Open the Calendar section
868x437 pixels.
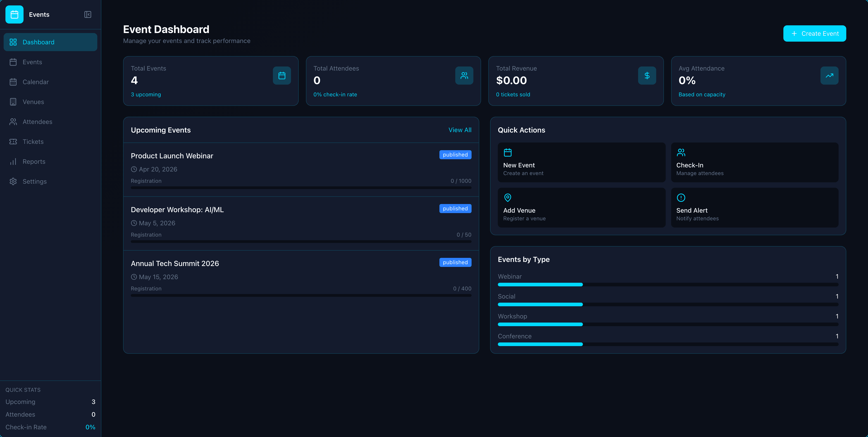pos(50,82)
